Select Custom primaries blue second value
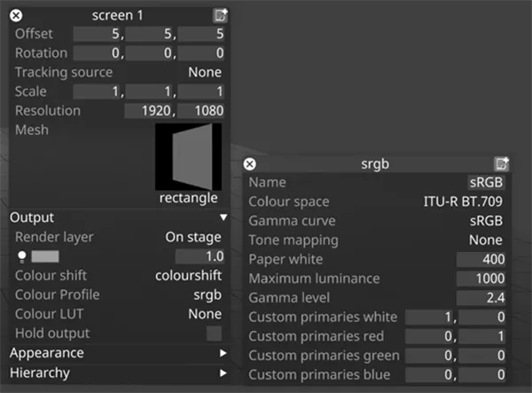532x393 pixels. (481, 375)
